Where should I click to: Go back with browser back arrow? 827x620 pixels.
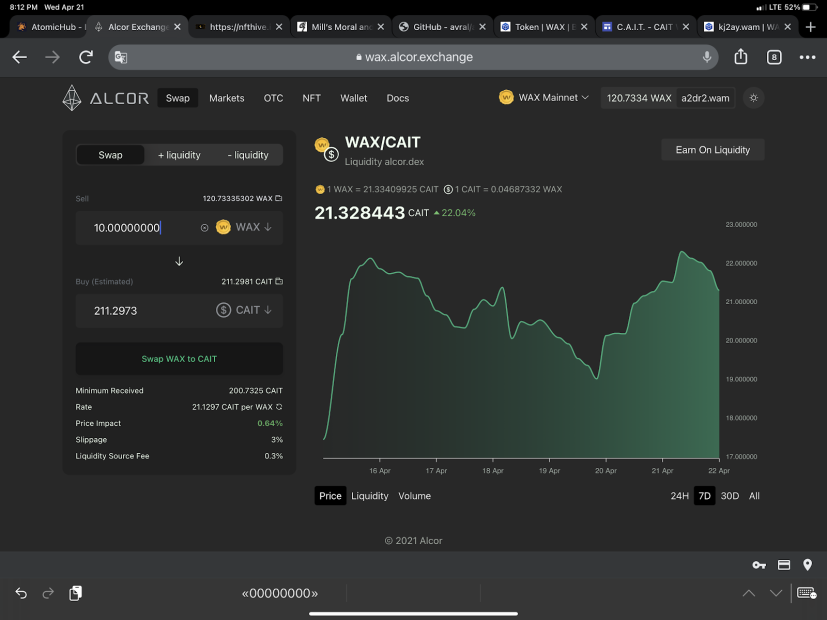(x=20, y=57)
